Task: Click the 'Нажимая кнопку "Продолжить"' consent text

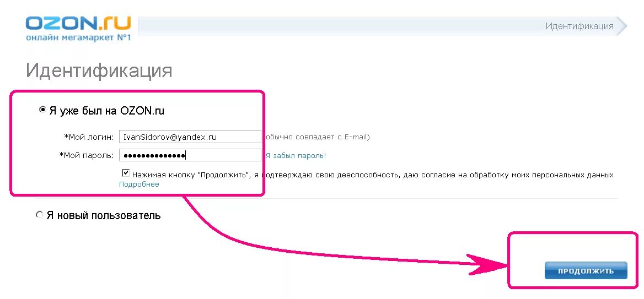Action: pyautogui.click(x=373, y=175)
